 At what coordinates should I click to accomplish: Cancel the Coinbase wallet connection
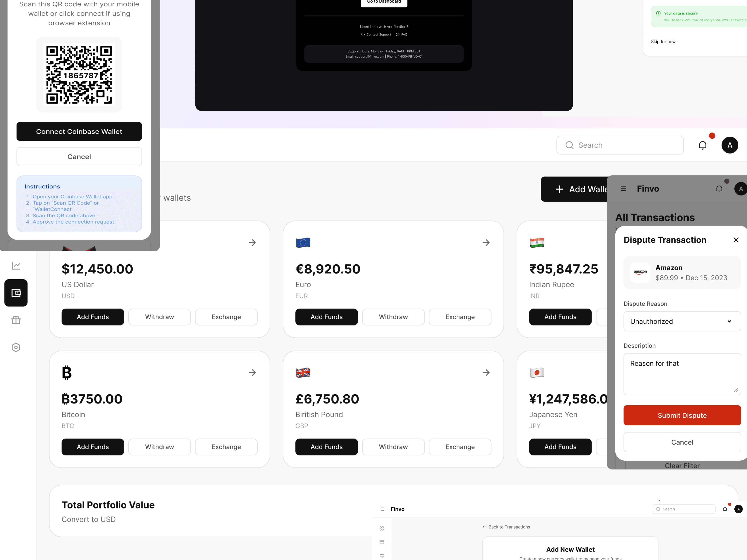(79, 157)
